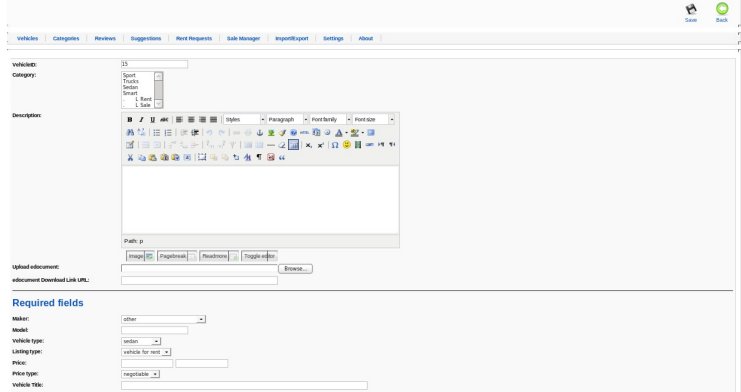Open the Settings menu tab
The height and width of the screenshot is (392, 741).
[x=333, y=38]
